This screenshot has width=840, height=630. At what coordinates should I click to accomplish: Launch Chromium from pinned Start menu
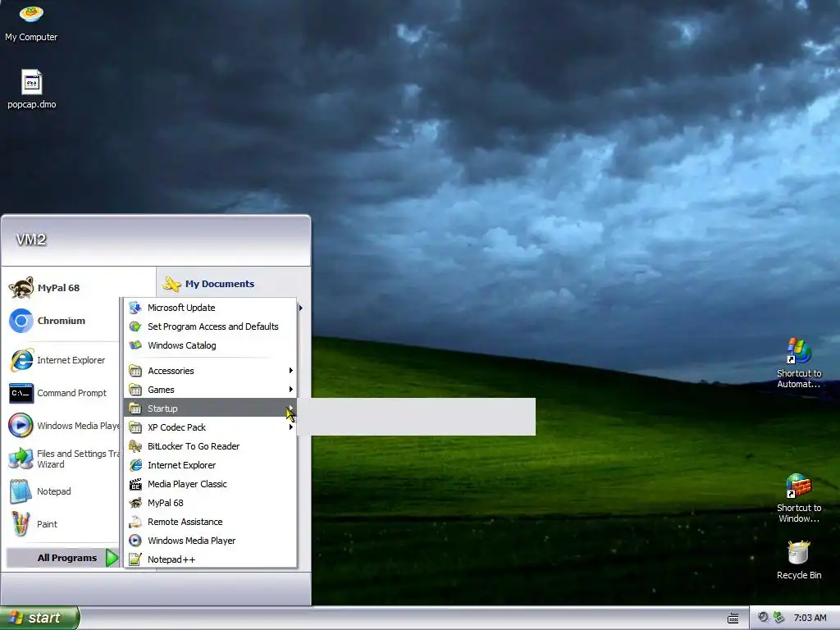tap(62, 321)
